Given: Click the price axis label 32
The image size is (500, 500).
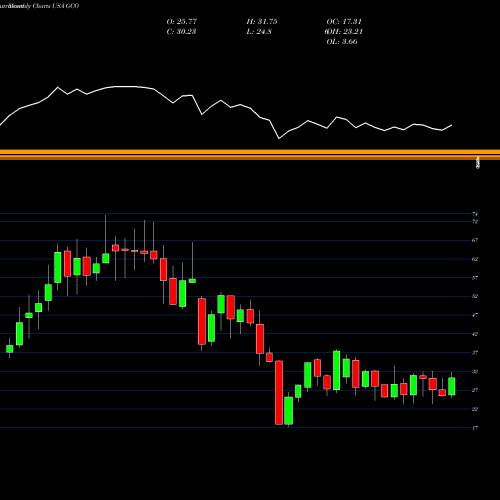Looking at the screenshot, I should coord(475,371).
